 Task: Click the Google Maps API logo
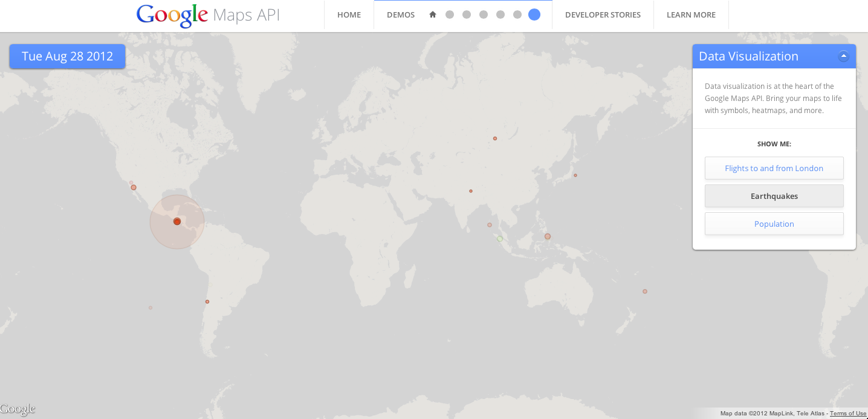[x=208, y=15]
